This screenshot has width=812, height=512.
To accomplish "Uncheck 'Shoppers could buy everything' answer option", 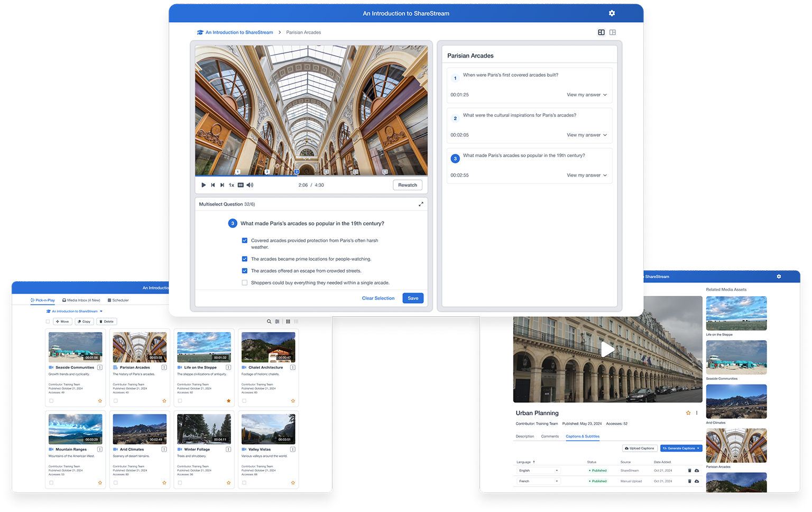I will point(244,282).
